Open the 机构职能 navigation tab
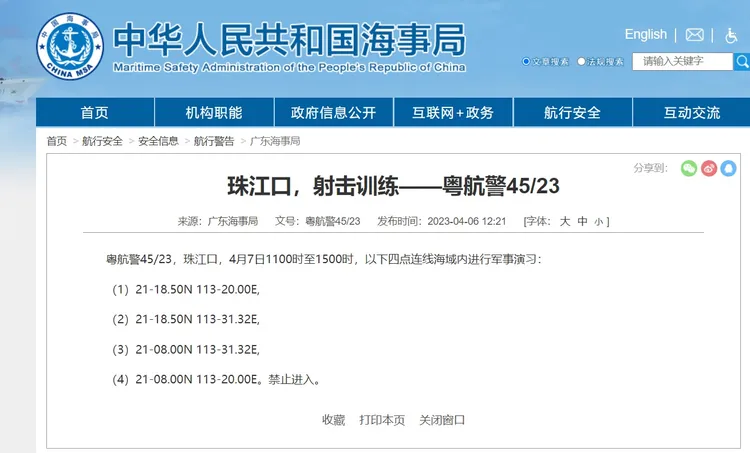750x453 pixels. pyautogui.click(x=214, y=112)
